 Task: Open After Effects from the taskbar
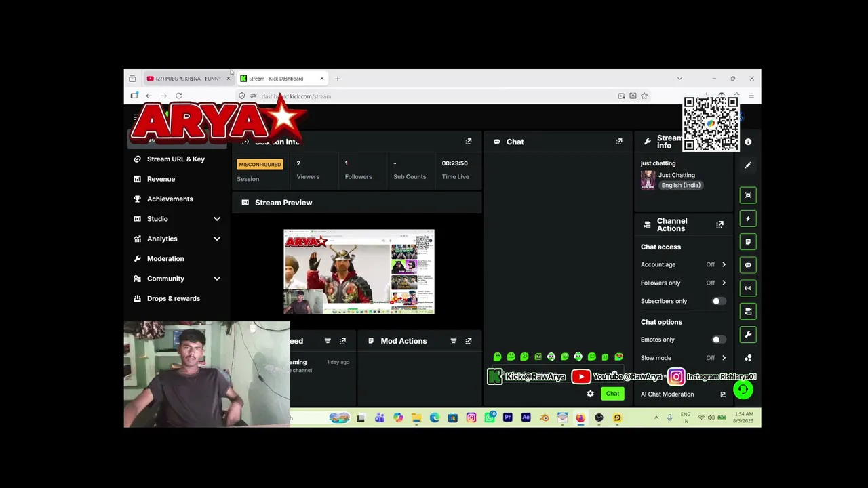[x=526, y=418]
